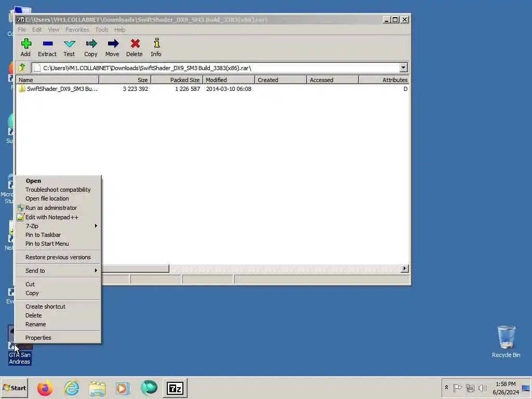The image size is (532, 399).
Task: Open the Help menu
Action: coord(119,30)
